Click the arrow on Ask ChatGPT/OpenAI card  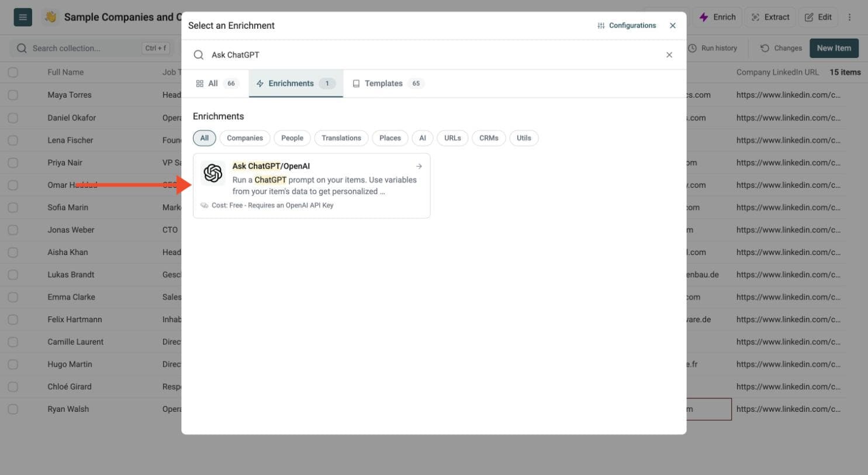pyautogui.click(x=419, y=166)
